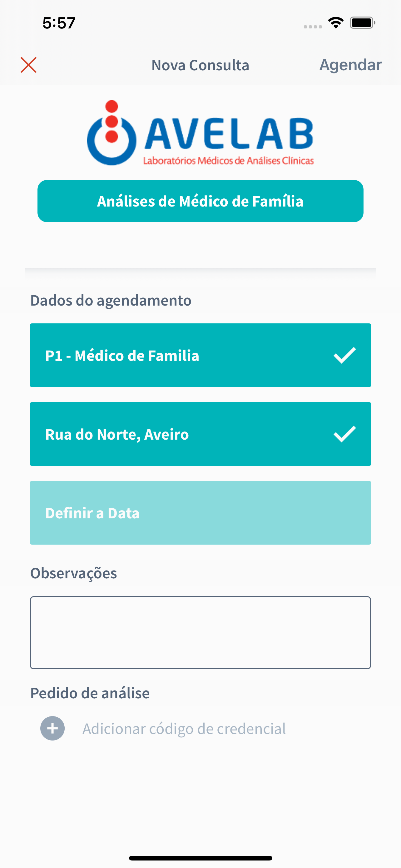Viewport: 401px width, 868px height.
Task: Tap checkmark on Rua do Norte, Aveiro row
Action: click(345, 434)
